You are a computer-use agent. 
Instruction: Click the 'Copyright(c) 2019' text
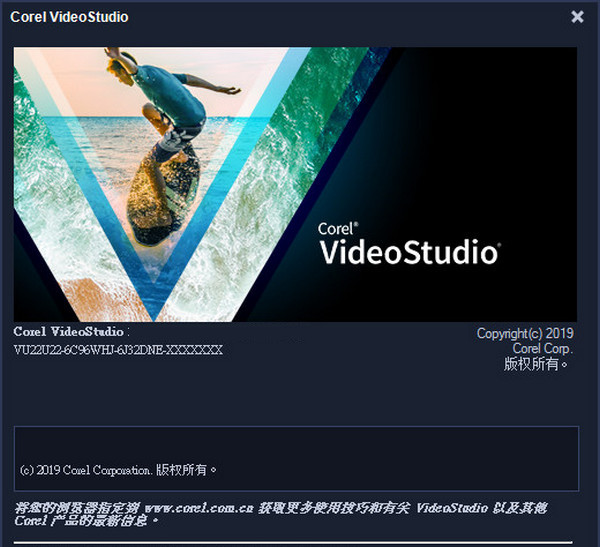coord(525,333)
